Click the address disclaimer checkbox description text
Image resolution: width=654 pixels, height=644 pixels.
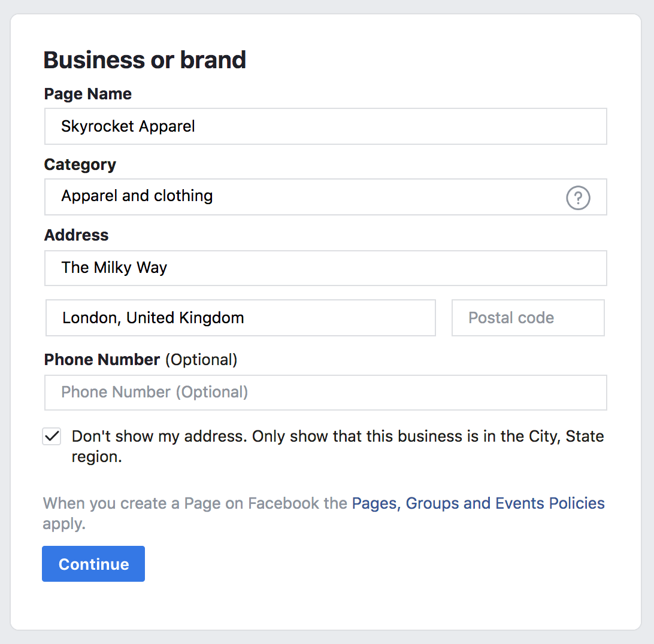coord(337,446)
